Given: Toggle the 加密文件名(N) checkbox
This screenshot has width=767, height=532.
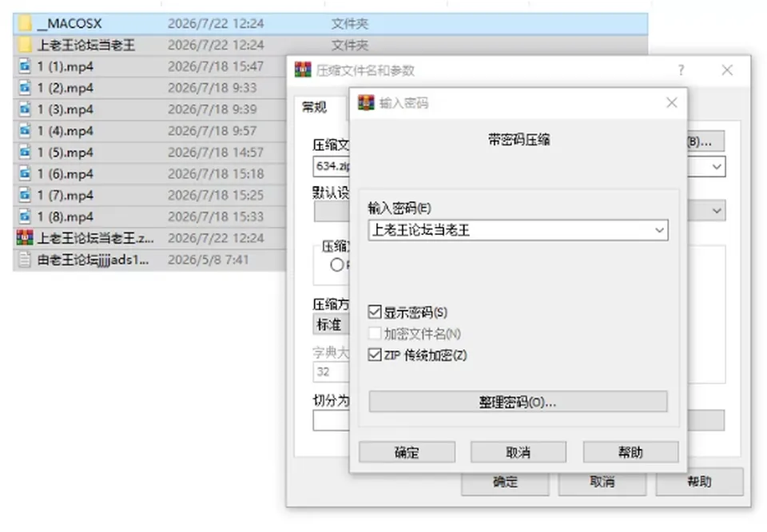Looking at the screenshot, I should (375, 333).
